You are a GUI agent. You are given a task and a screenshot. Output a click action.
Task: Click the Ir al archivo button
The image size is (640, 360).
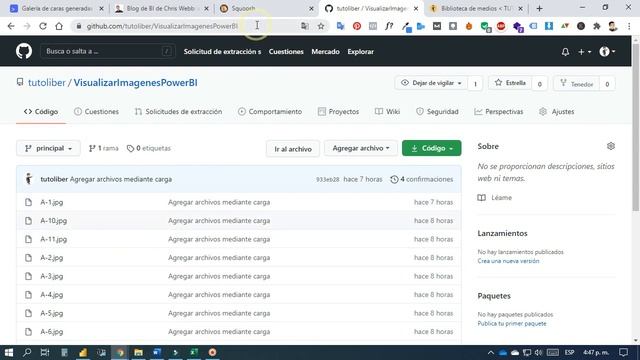point(293,149)
